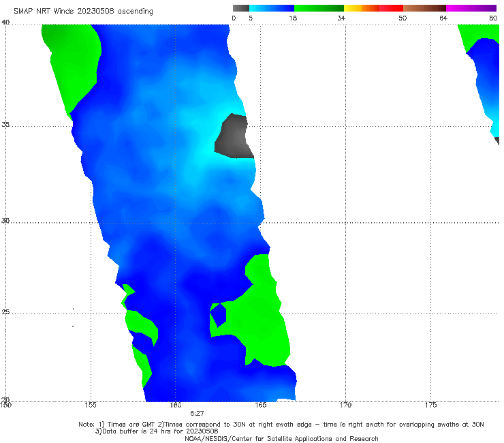
Task: Click the gray segment of the color bar
Action: tap(240, 8)
